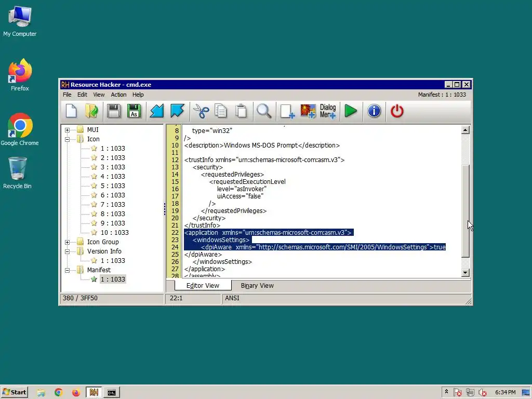Click the uiAccess="false" line

click(240, 196)
